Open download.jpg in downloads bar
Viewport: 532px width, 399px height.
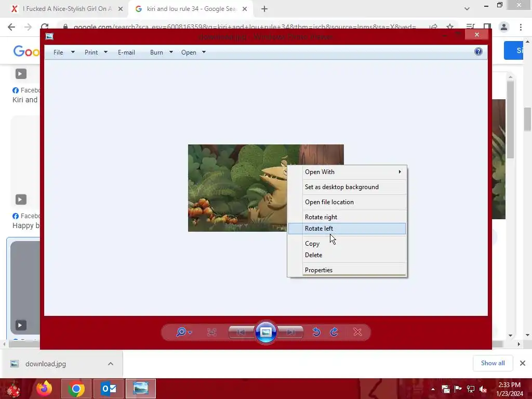point(46,364)
